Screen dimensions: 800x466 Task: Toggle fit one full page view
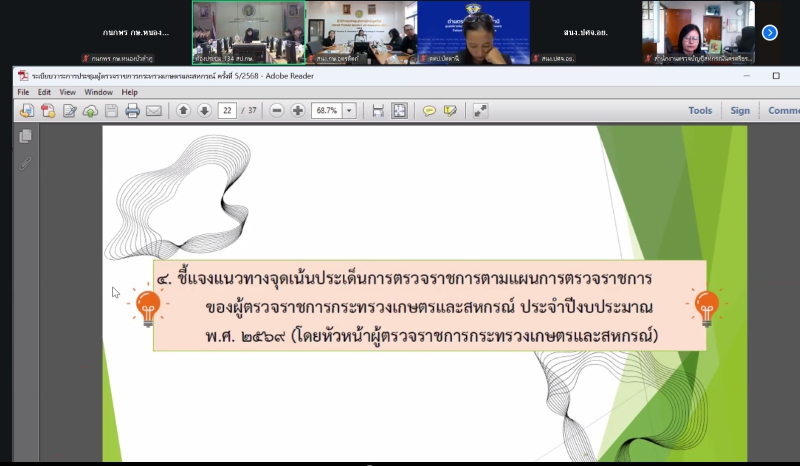[x=399, y=111]
